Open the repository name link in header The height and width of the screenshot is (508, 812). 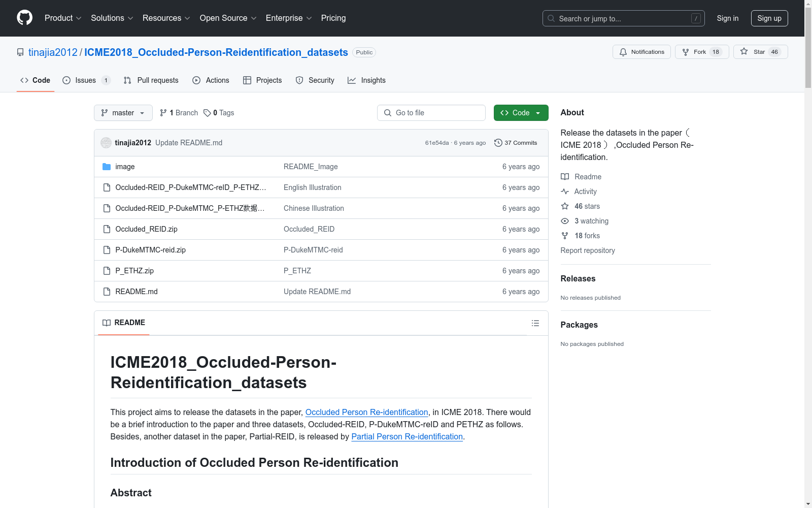point(216,52)
